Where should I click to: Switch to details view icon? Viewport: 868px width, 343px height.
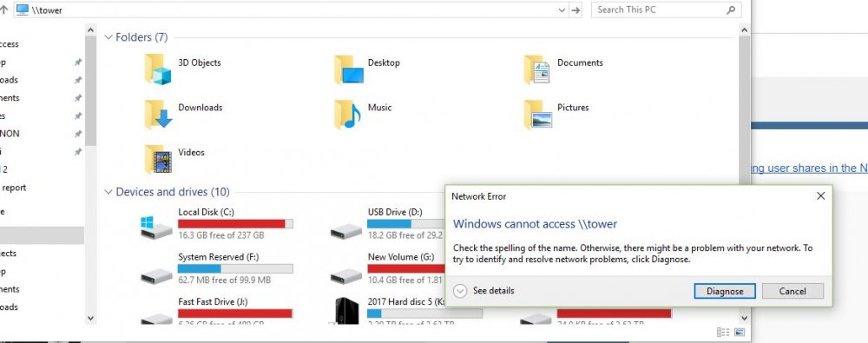pos(723,333)
